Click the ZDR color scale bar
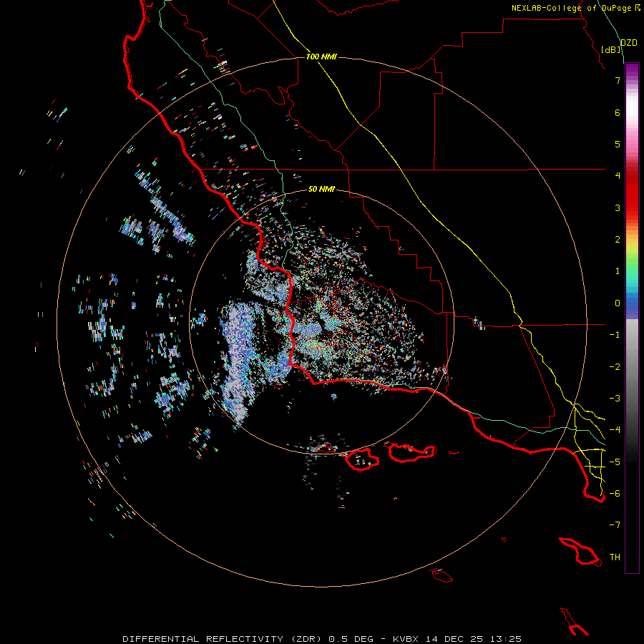 click(632, 318)
